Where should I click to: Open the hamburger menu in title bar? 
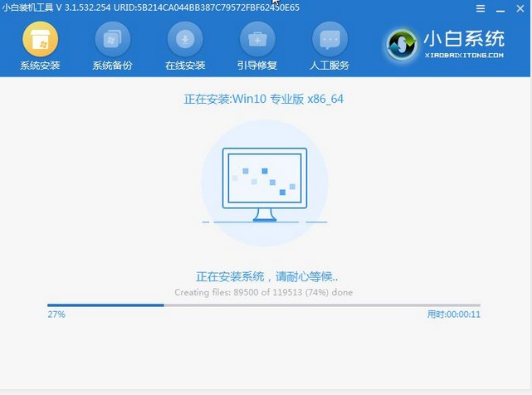[x=481, y=7]
